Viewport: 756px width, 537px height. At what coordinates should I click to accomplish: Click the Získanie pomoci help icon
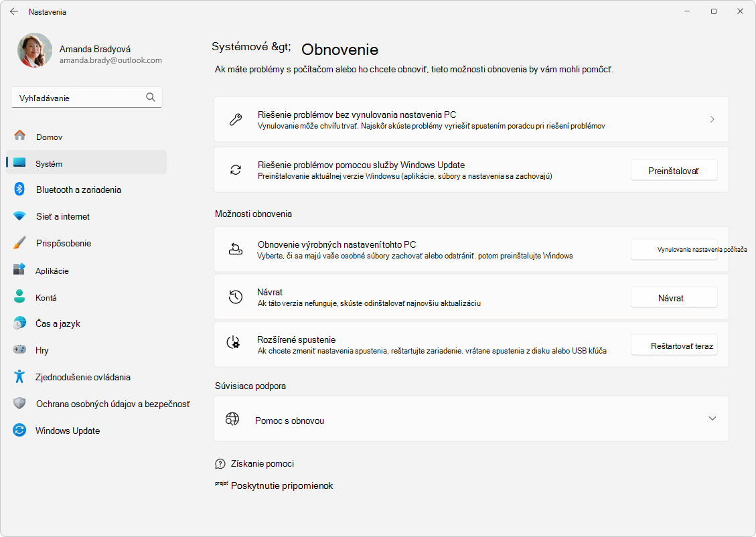click(x=220, y=464)
